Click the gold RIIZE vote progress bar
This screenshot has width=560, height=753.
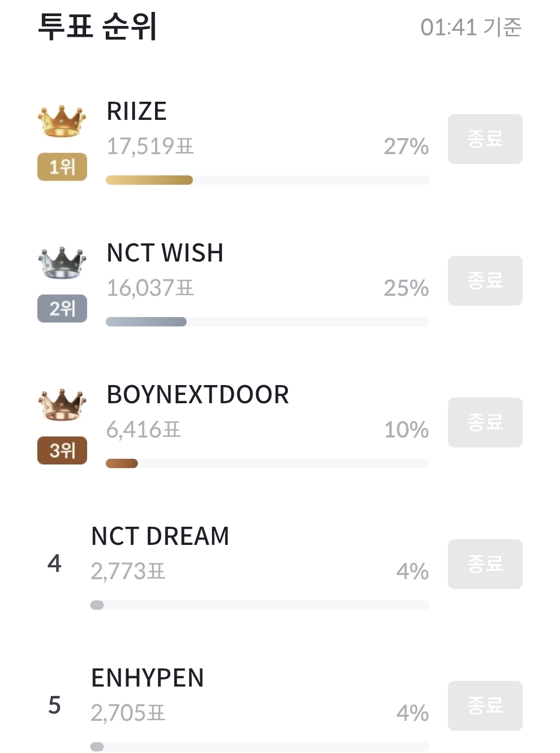(x=149, y=180)
